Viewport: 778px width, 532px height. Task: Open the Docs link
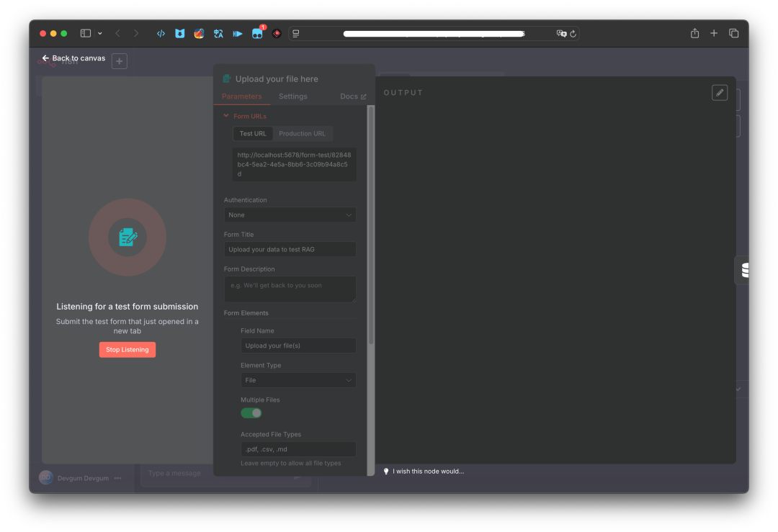(x=352, y=96)
